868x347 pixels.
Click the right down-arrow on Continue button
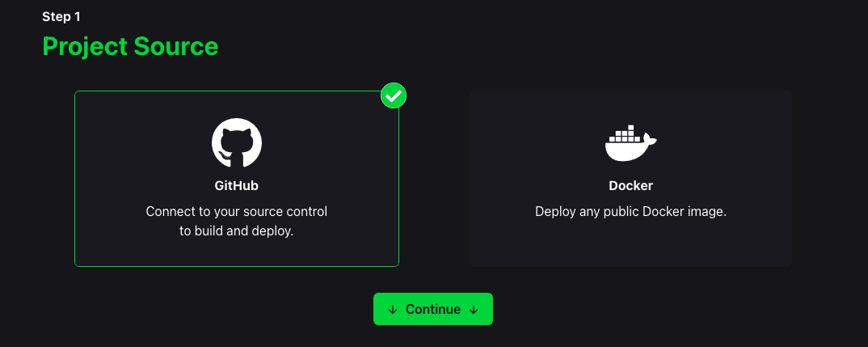pos(474,310)
